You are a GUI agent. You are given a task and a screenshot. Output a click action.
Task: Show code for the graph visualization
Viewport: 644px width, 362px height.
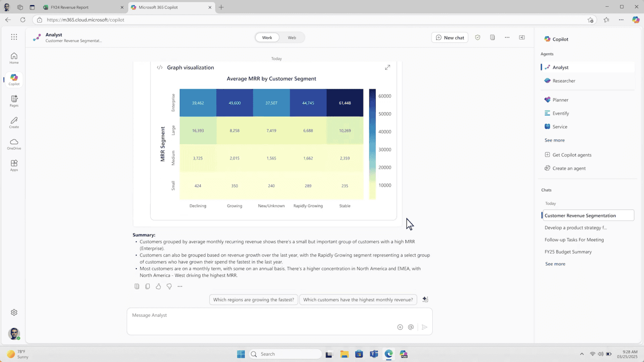point(160,67)
